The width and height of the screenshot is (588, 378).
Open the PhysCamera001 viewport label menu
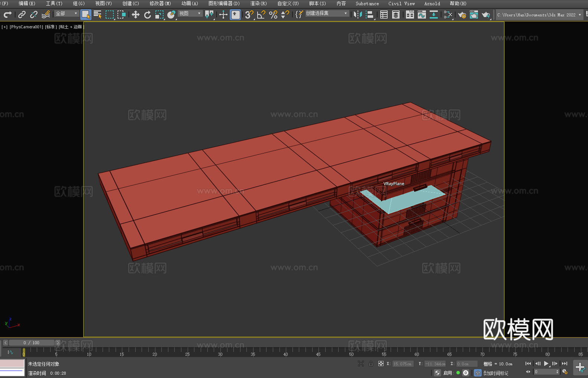coord(26,27)
